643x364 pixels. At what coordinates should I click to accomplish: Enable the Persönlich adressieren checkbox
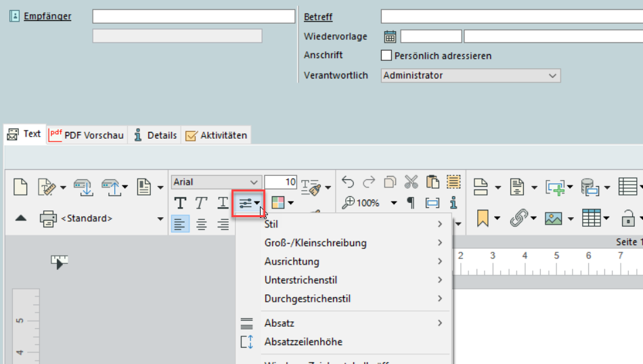click(386, 55)
